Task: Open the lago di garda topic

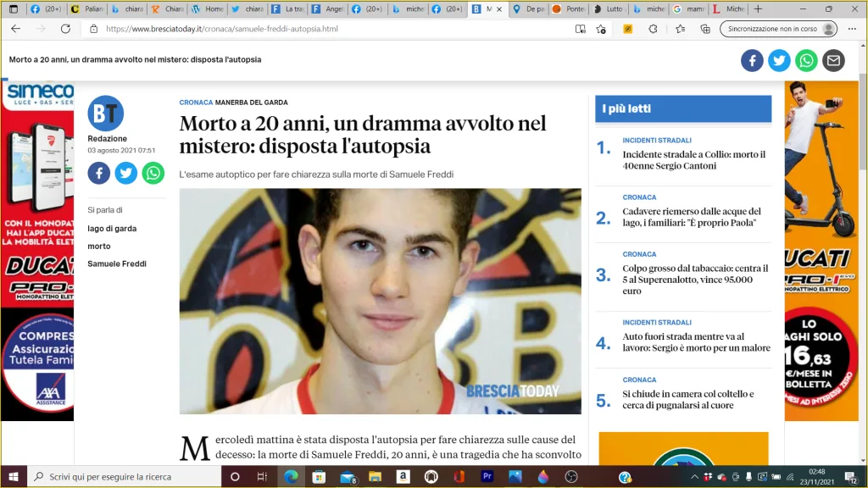Action: click(x=112, y=229)
